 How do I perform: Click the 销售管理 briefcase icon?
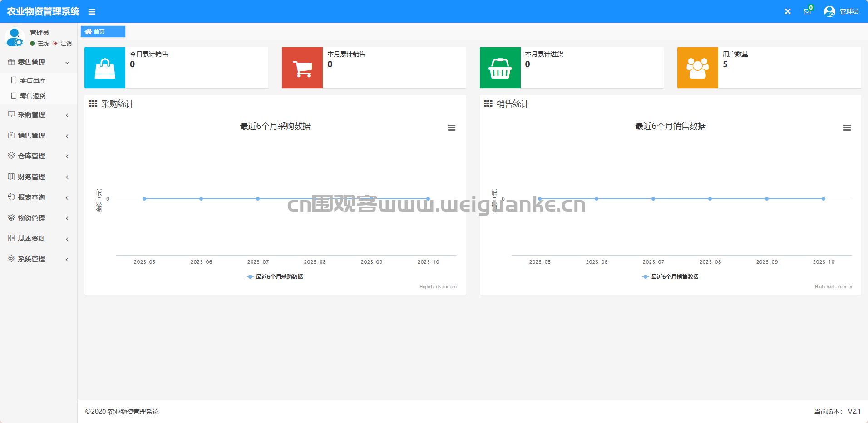coord(11,135)
